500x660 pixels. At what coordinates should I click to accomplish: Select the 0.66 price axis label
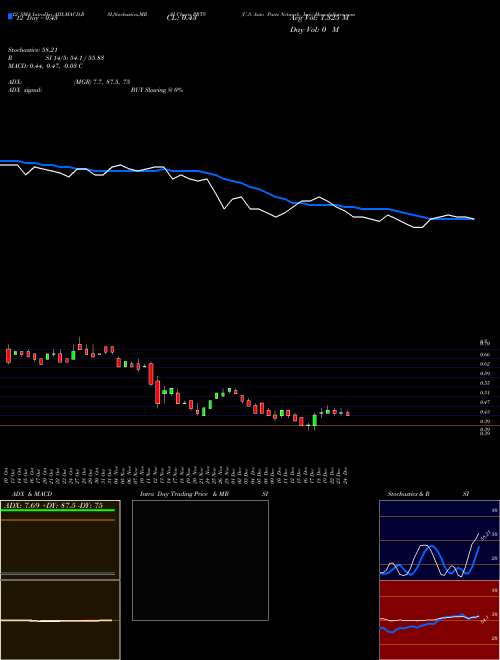point(485,354)
